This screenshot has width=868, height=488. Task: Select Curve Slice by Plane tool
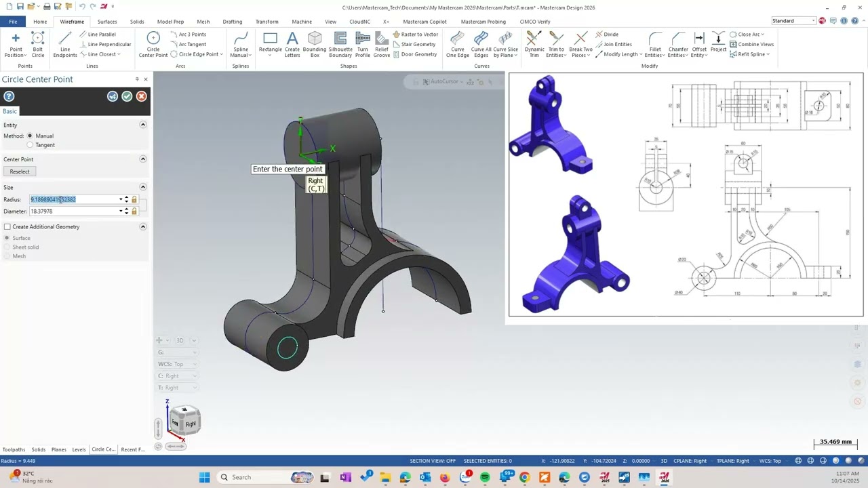point(505,44)
